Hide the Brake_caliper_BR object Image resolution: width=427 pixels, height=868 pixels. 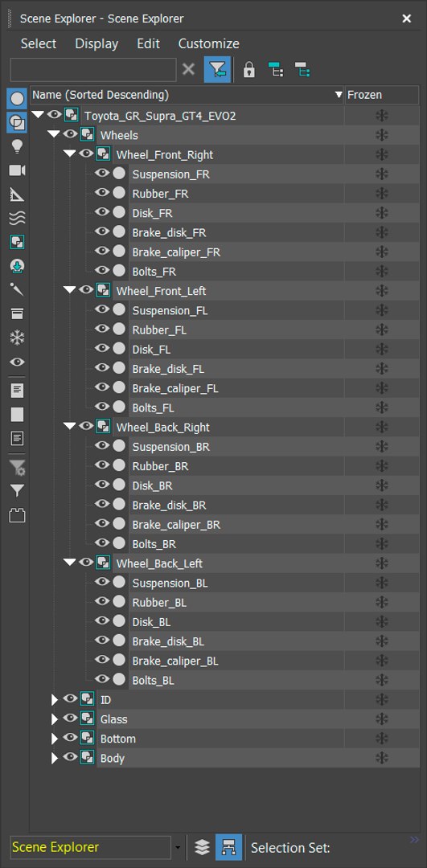coord(102,524)
